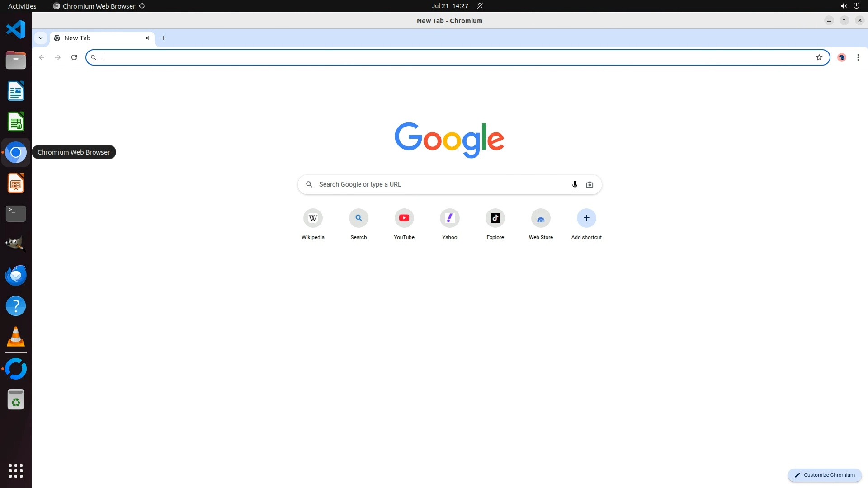This screenshot has width=868, height=488.
Task: Toggle the notifications bell in top bar
Action: (480, 6)
